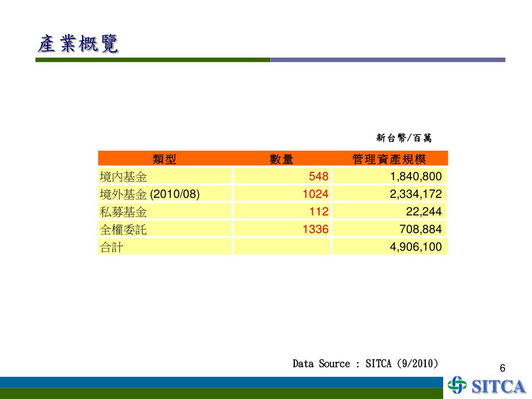
Task: Select the quantity value 112
Action: (x=319, y=212)
